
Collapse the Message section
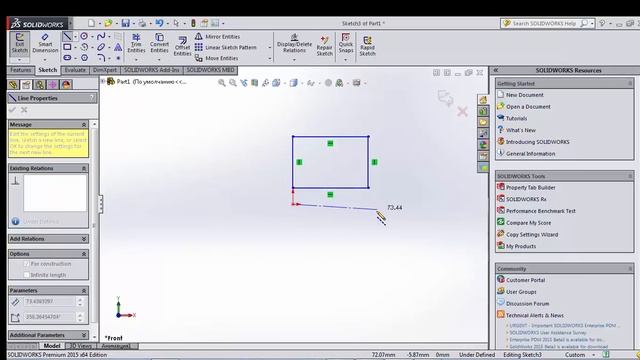point(84,124)
